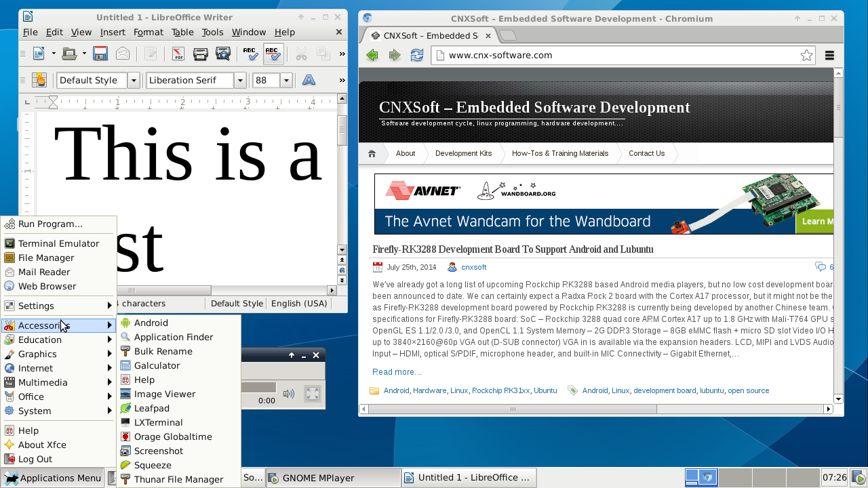Open the Contact Us page

tap(646, 154)
